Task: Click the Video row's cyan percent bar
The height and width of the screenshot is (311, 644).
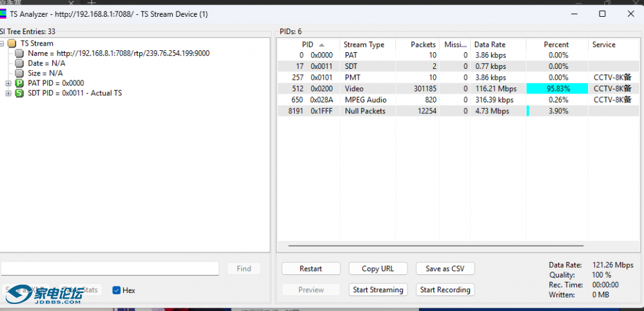Action: 556,89
